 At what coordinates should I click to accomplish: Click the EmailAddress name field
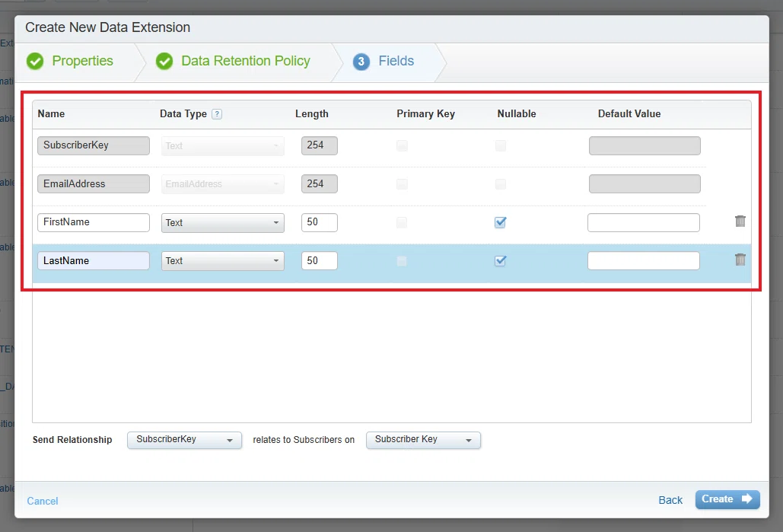[94, 184]
